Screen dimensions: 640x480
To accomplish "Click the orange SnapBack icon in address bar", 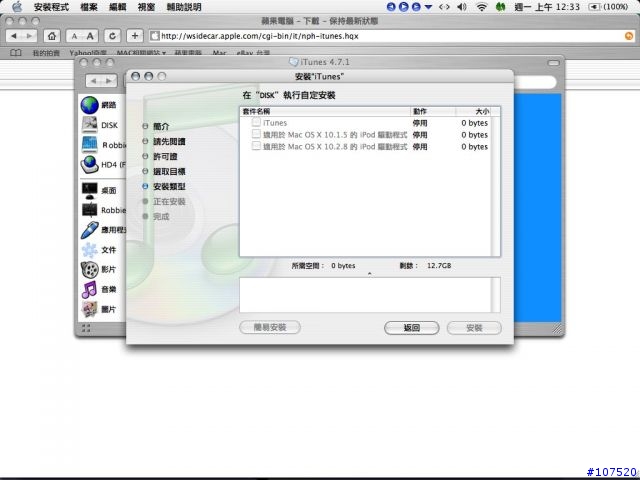I will coord(629,36).
